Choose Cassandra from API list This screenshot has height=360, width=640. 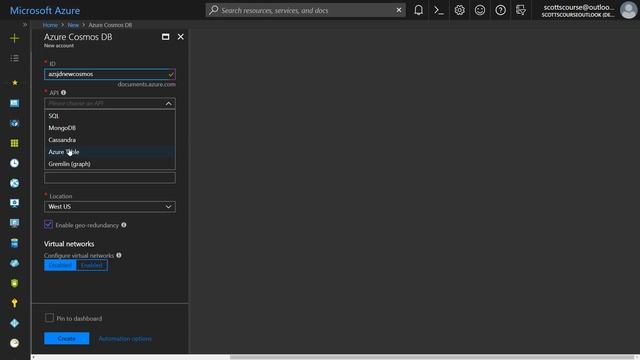coord(110,140)
